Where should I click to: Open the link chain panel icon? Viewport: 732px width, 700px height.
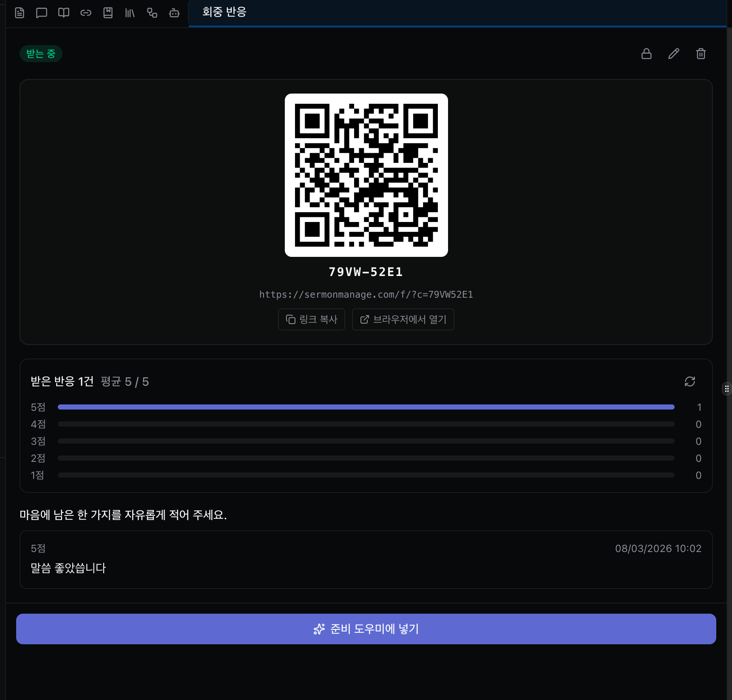(86, 13)
